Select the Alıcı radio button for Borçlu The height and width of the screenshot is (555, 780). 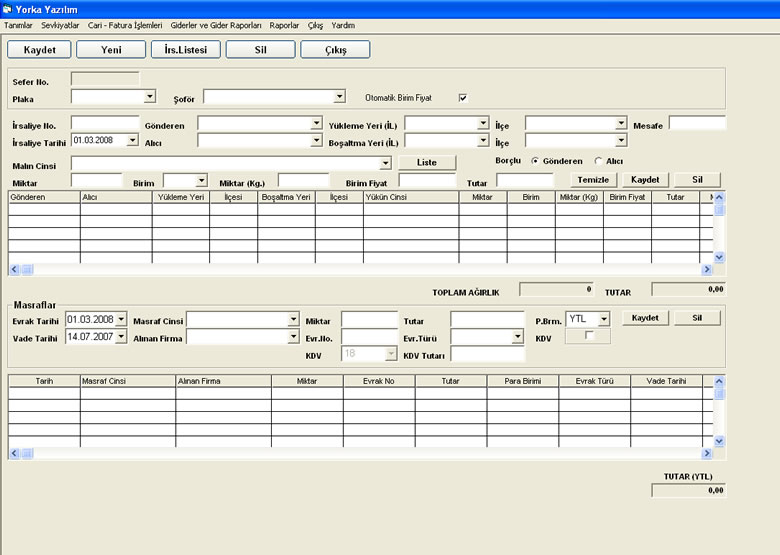[598, 161]
